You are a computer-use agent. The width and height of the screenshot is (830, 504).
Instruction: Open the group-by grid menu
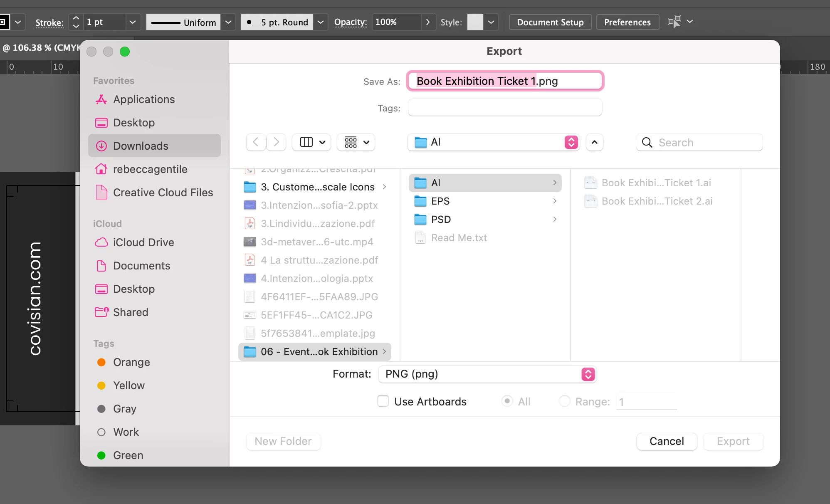click(x=356, y=142)
